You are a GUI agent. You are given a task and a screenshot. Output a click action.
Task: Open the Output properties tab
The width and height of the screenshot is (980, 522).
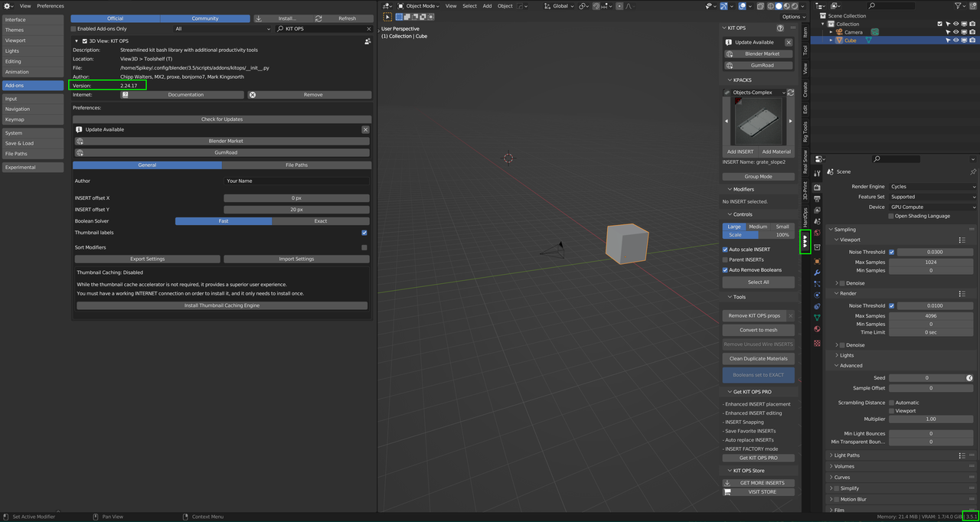pyautogui.click(x=817, y=199)
